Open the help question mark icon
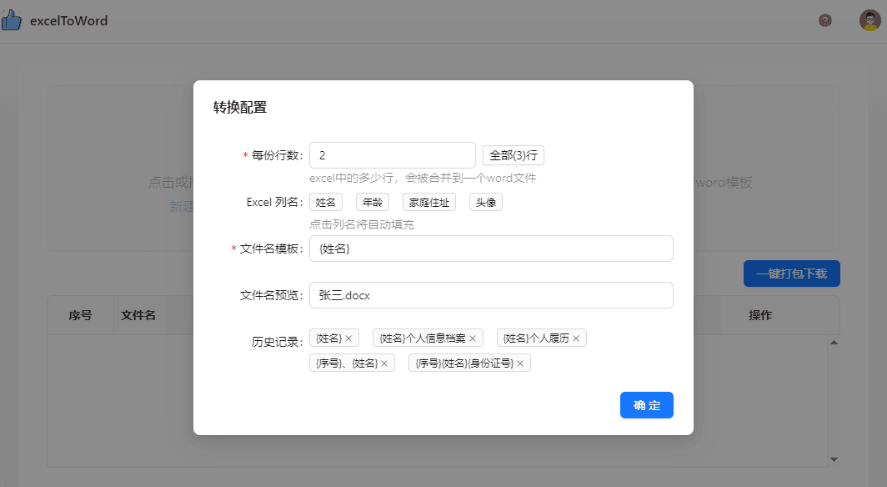This screenshot has height=487, width=887. click(825, 20)
